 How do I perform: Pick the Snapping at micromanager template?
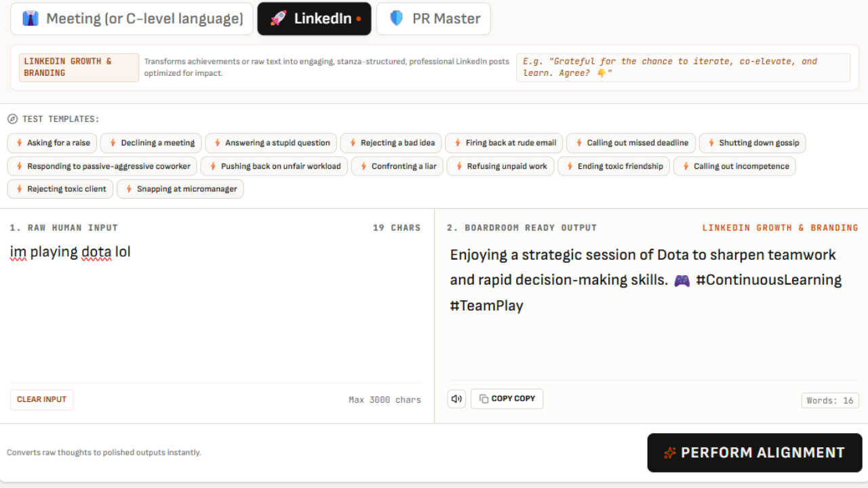click(180, 189)
